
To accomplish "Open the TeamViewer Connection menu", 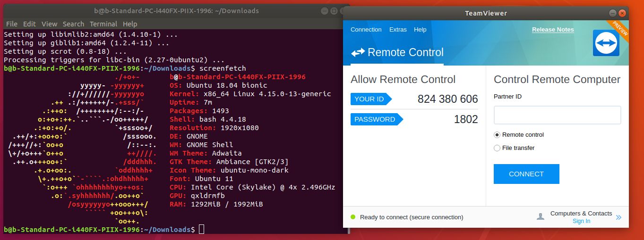I will [x=366, y=29].
